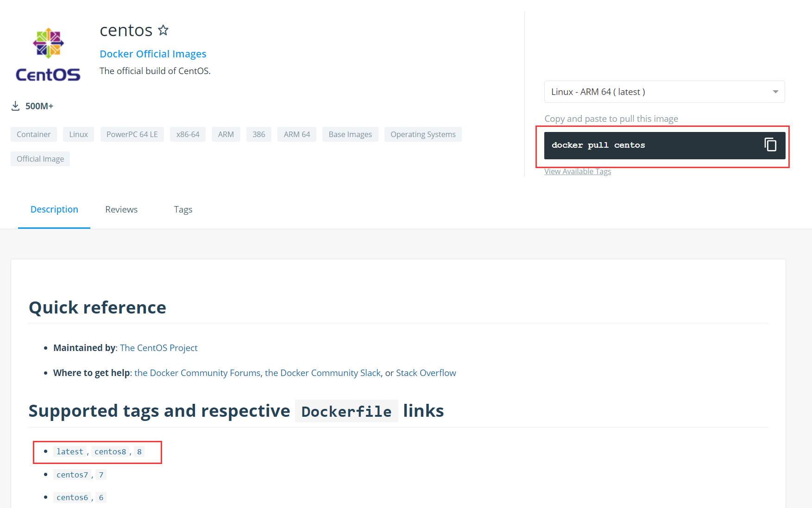The width and height of the screenshot is (812, 508).
Task: Open Docker Official Images link
Action: pyautogui.click(x=153, y=54)
